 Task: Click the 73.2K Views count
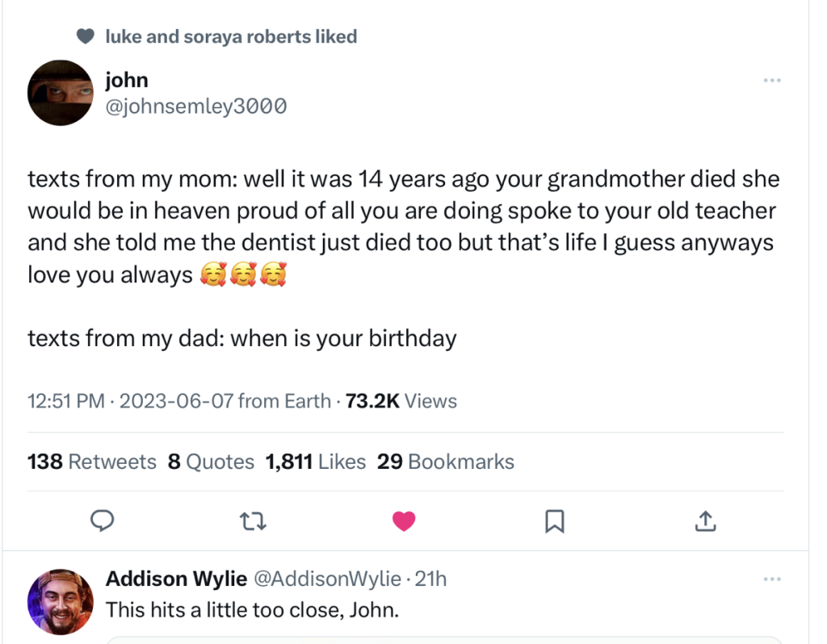click(401, 401)
